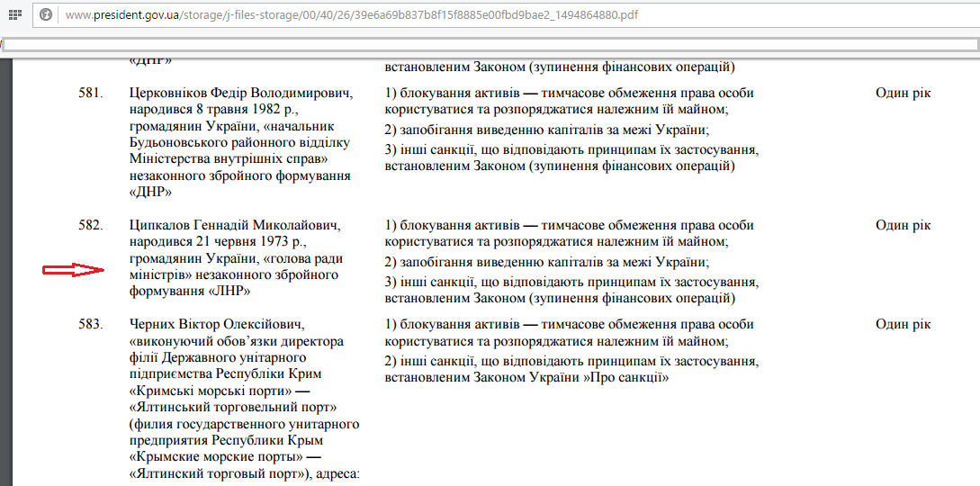Screen dimensions: 980x486
Task: Click text «Кримські морські порти» —
Action: (x=220, y=391)
